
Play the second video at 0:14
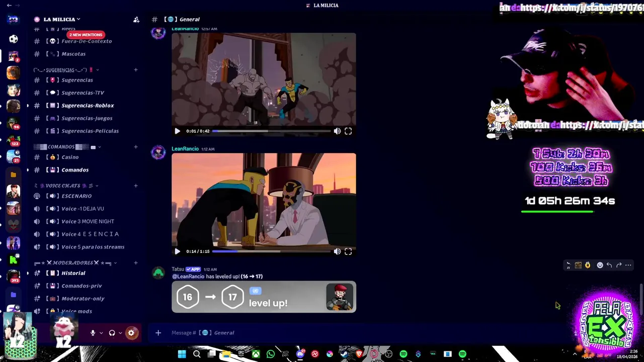[x=177, y=251]
